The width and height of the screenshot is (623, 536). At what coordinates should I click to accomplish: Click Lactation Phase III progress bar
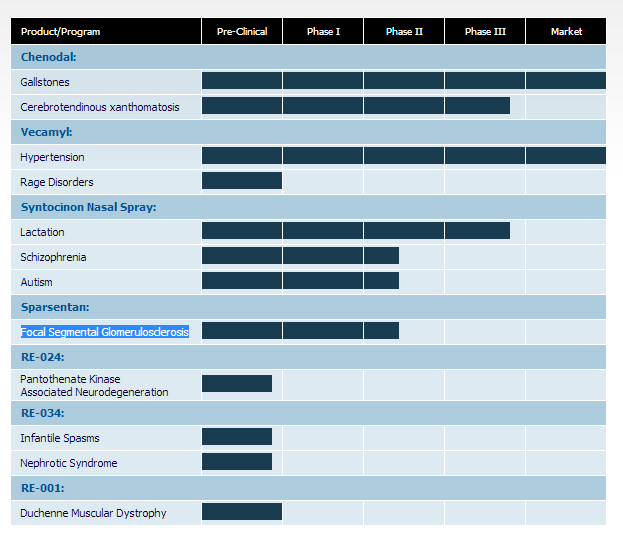point(478,231)
